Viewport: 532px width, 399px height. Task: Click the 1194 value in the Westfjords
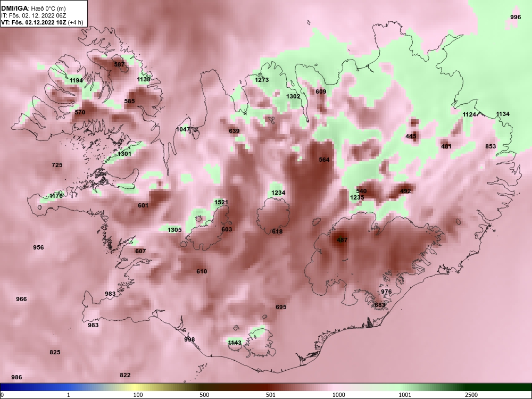tap(76, 80)
